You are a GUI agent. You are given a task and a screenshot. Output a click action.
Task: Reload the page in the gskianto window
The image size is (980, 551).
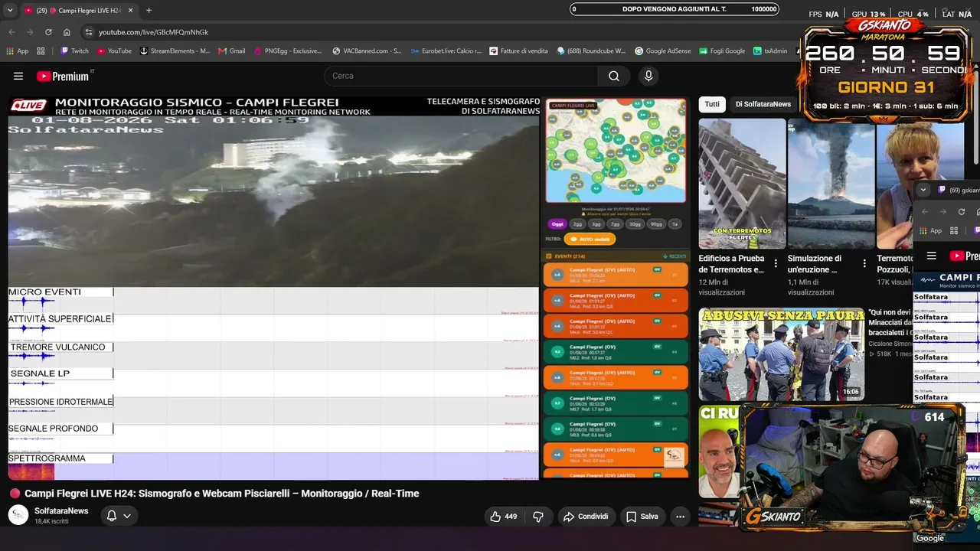coord(962,212)
